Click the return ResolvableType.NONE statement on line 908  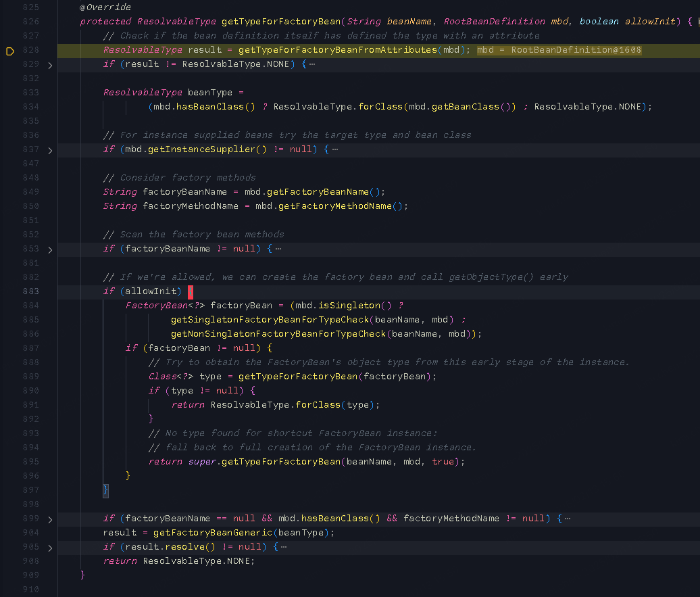pos(178,561)
